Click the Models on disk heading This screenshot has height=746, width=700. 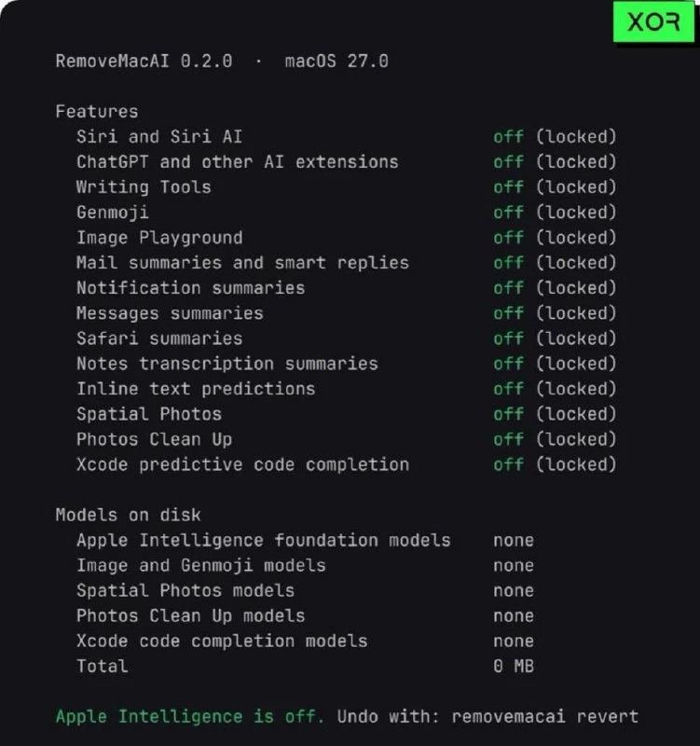click(128, 516)
